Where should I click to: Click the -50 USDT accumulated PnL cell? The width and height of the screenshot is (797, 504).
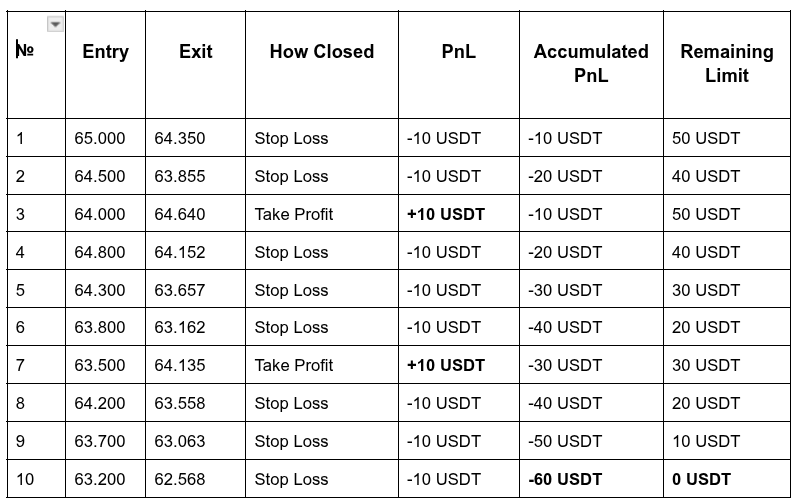click(565, 441)
